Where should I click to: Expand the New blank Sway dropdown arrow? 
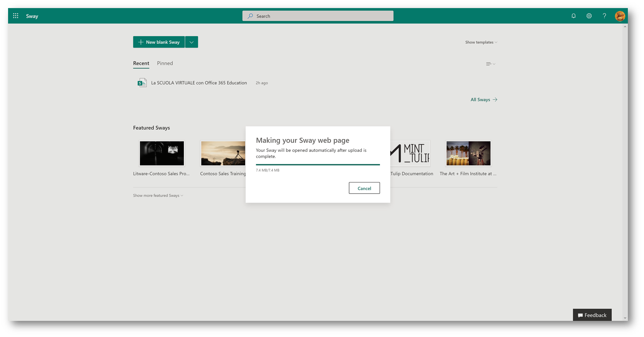click(x=191, y=42)
